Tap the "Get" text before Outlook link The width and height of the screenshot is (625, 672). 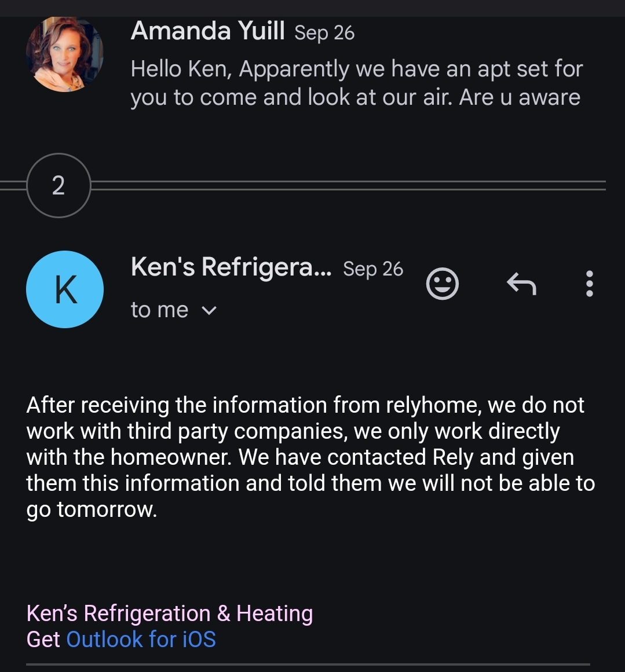[43, 639]
